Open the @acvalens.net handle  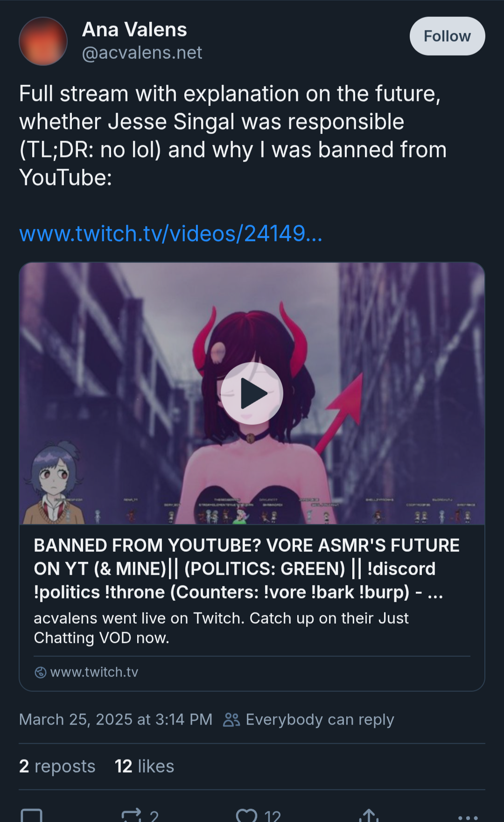(142, 53)
